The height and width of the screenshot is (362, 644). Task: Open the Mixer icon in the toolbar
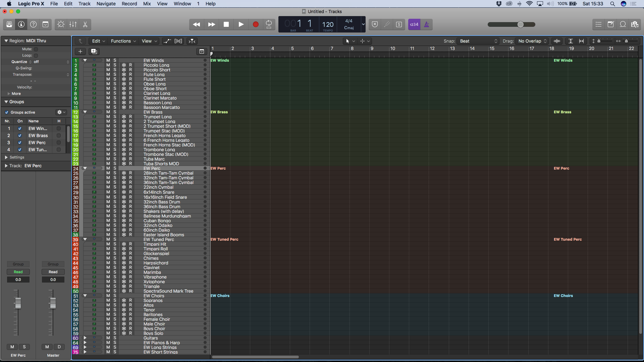[x=73, y=24]
